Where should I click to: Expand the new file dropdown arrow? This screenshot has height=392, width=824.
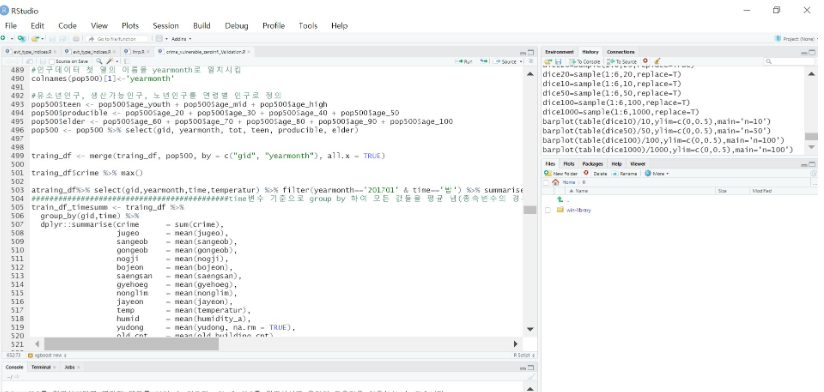pos(12,38)
